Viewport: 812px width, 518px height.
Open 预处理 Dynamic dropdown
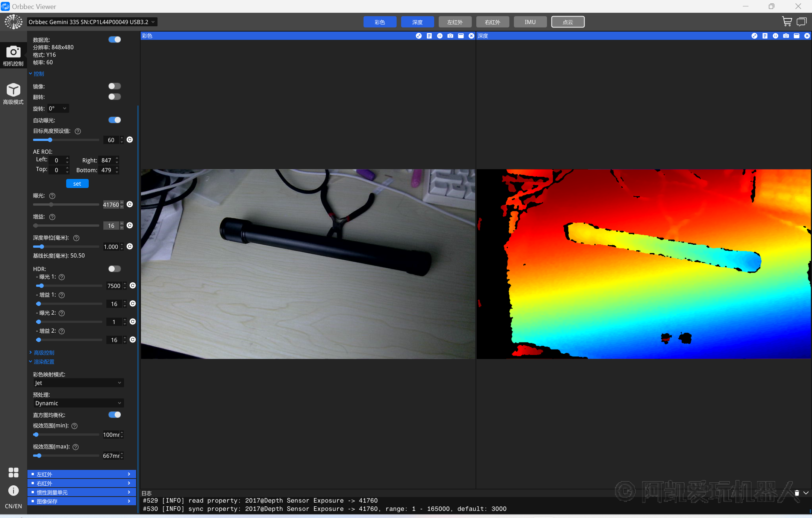78,403
